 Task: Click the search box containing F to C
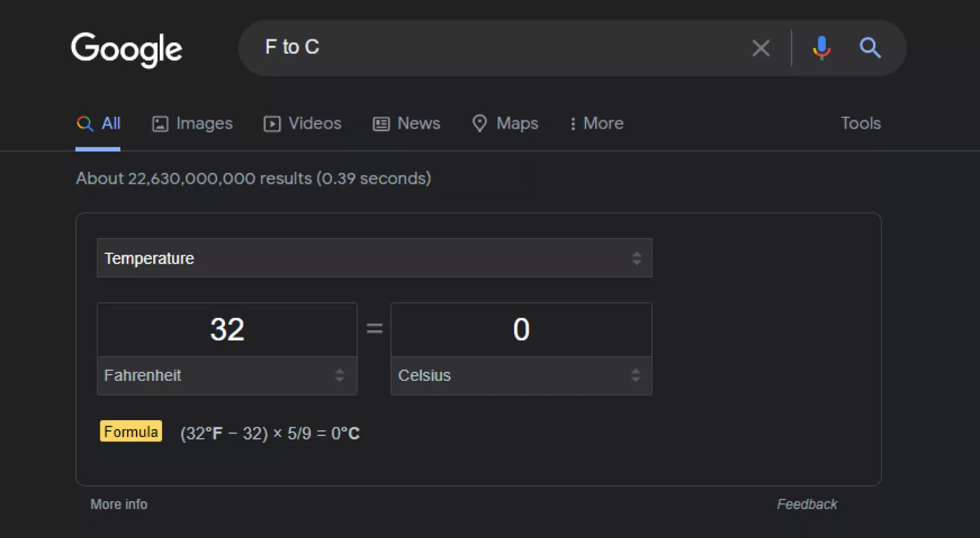point(496,47)
